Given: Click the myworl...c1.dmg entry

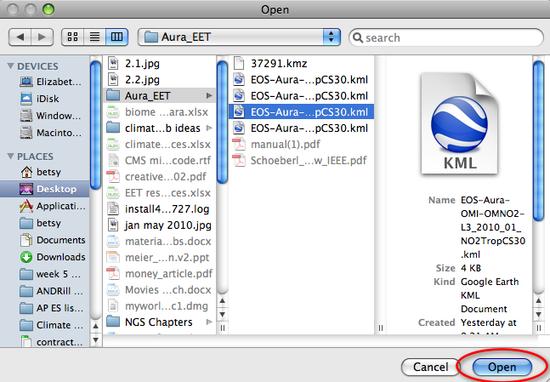Looking at the screenshot, I should [159, 306].
